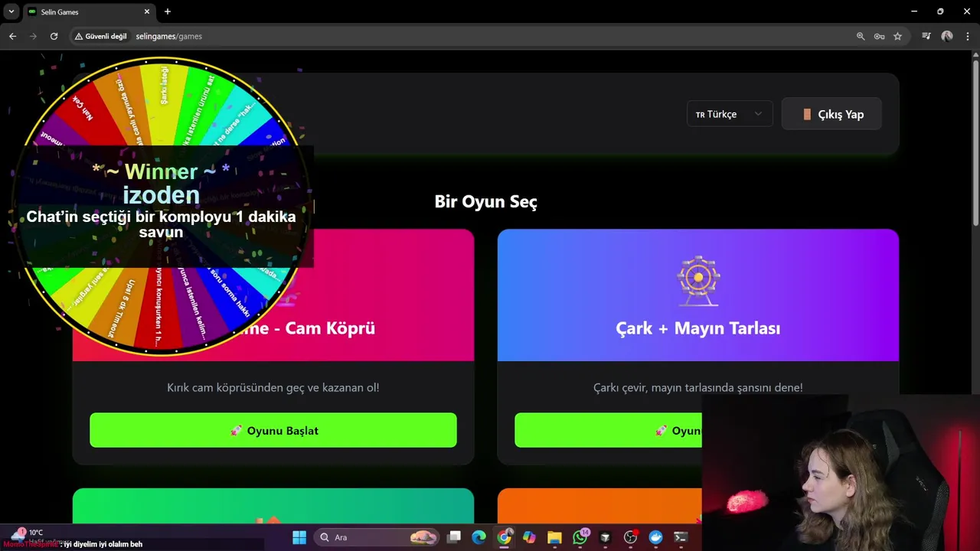This screenshot has height=551, width=980.
Task: Open File Explorer from taskbar
Action: pyautogui.click(x=554, y=537)
